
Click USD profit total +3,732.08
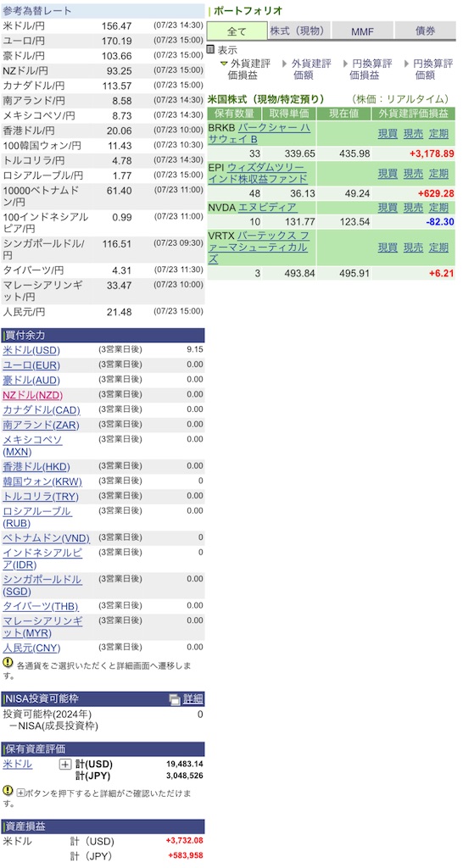pos(184,841)
